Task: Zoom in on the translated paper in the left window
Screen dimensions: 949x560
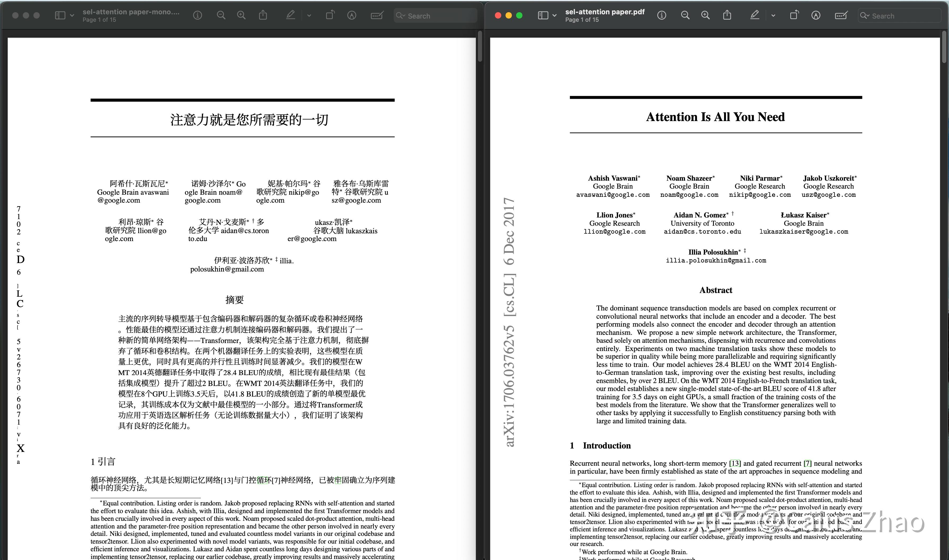Action: (x=241, y=15)
